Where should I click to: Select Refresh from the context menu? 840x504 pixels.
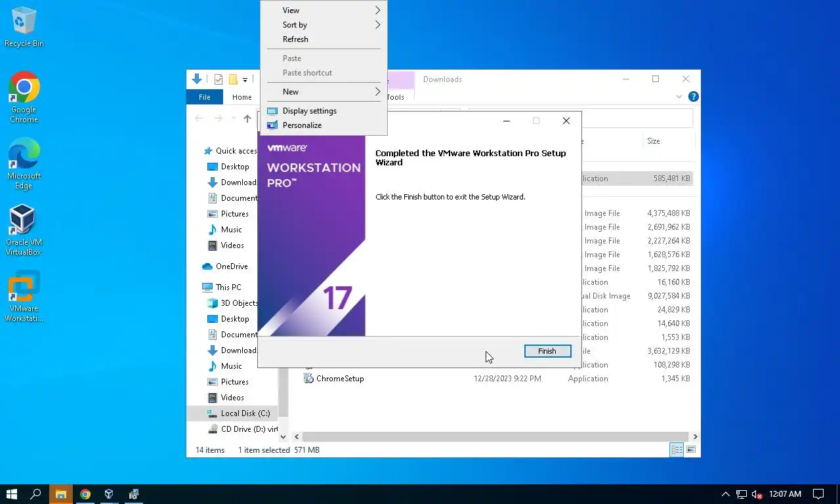(324, 39)
